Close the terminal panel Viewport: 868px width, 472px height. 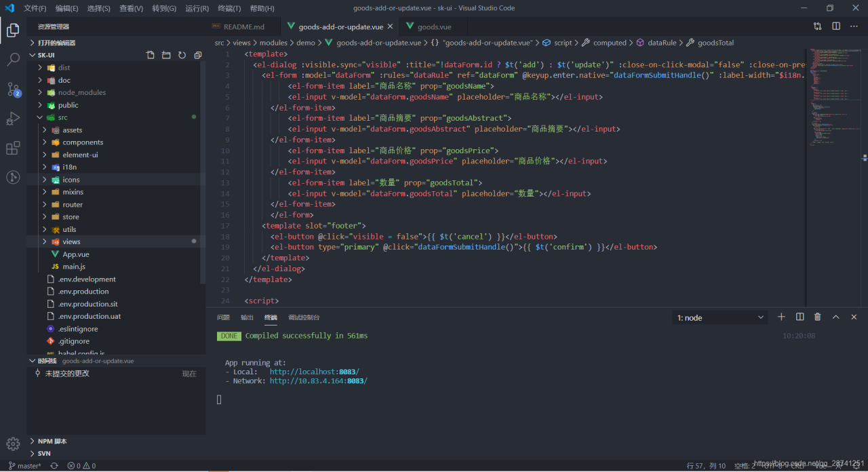[x=854, y=317]
